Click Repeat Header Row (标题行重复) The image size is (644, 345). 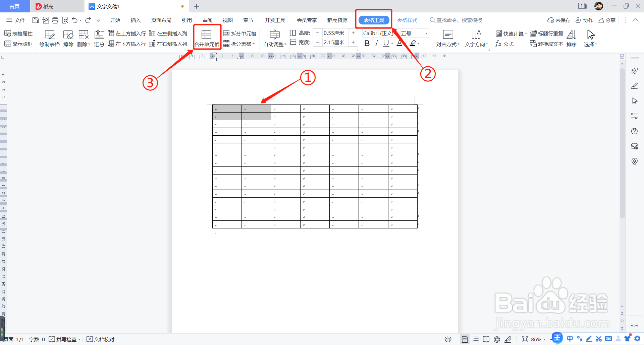coord(546,33)
